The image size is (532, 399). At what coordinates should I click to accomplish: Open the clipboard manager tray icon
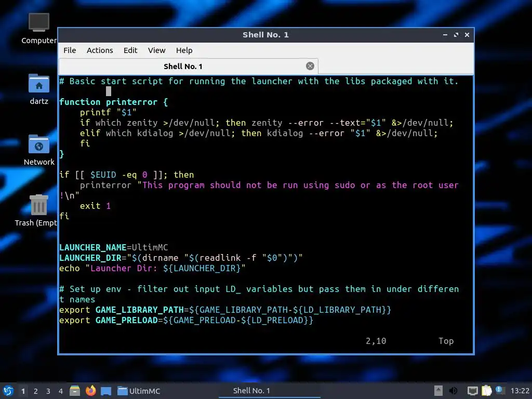pyautogui.click(x=486, y=391)
